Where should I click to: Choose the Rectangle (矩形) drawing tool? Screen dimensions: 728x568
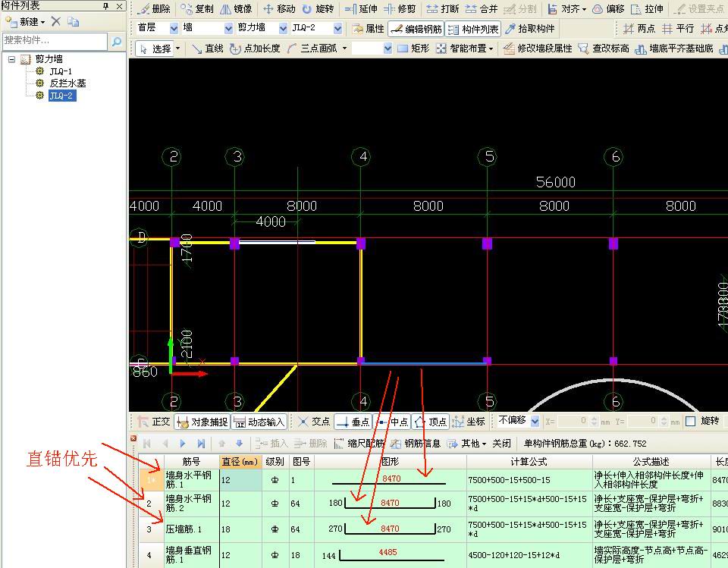click(414, 49)
